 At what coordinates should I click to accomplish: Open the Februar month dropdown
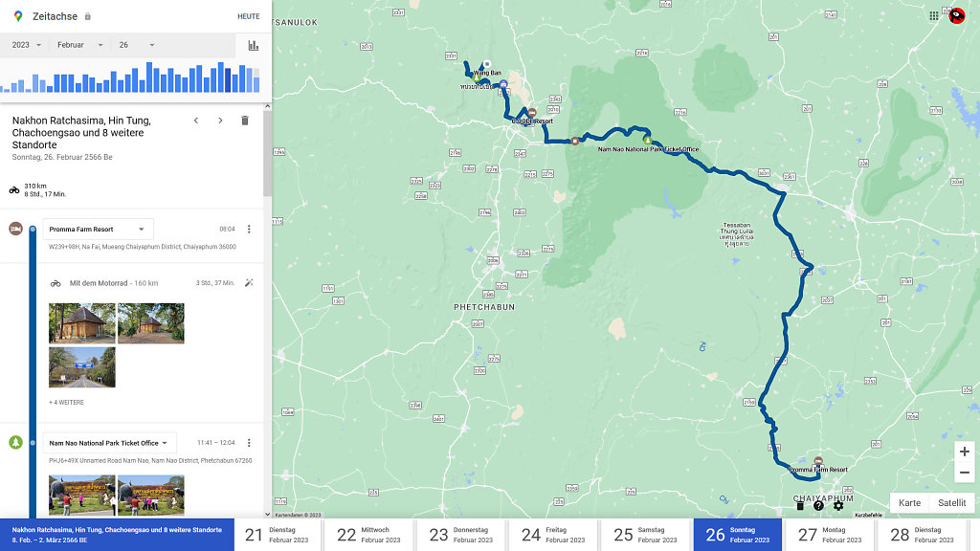(76, 45)
